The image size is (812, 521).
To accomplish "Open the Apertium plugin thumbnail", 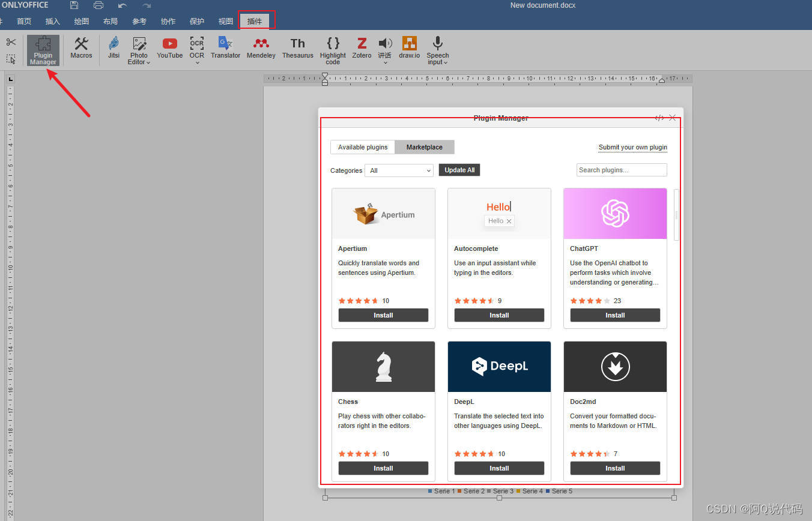I will (383, 214).
